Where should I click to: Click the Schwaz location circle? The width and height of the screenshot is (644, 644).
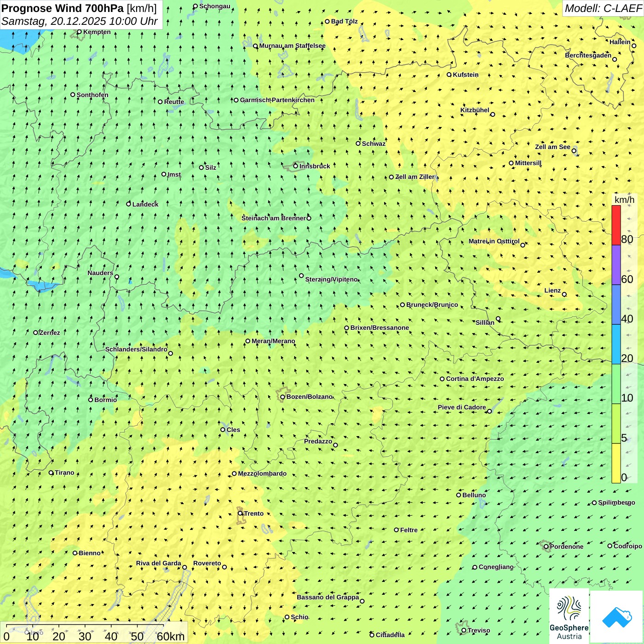[358, 143]
